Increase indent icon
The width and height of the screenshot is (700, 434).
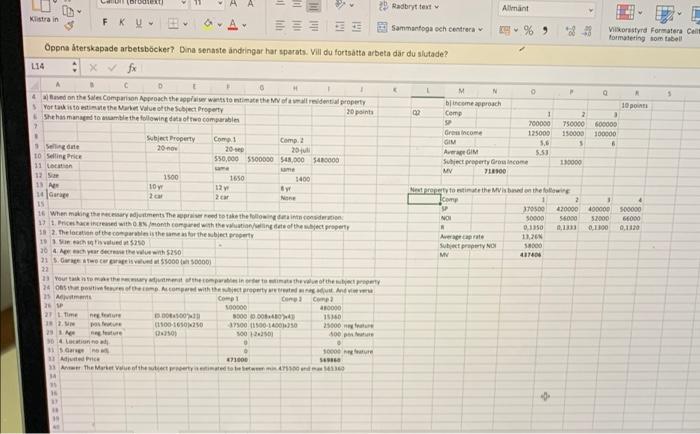(356, 27)
